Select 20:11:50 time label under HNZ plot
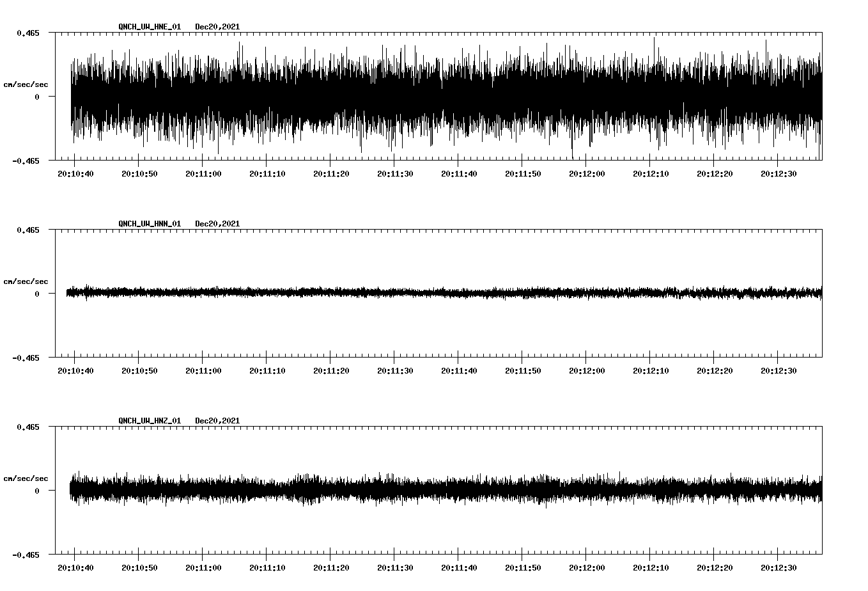Viewport: 868px width, 591px height. pos(523,568)
